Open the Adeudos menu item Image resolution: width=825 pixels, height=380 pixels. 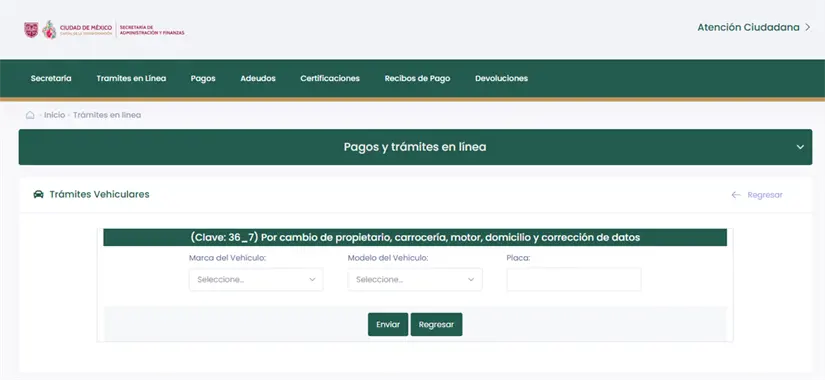point(258,78)
